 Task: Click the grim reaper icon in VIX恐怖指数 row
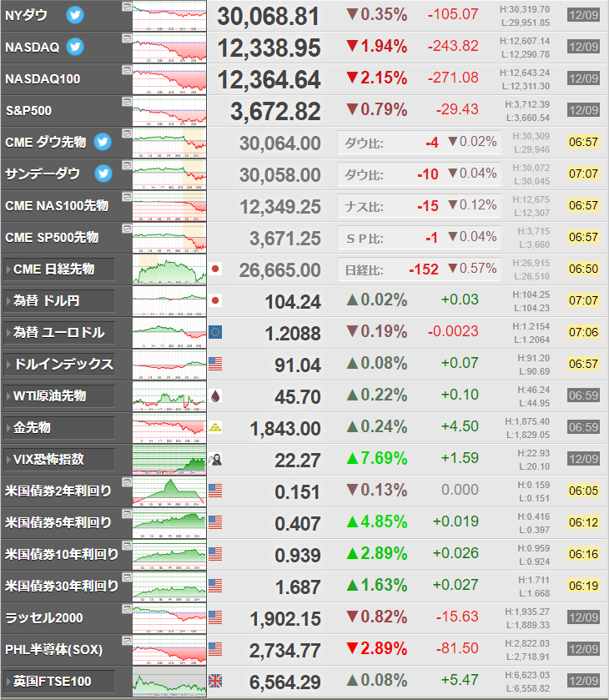(x=215, y=459)
